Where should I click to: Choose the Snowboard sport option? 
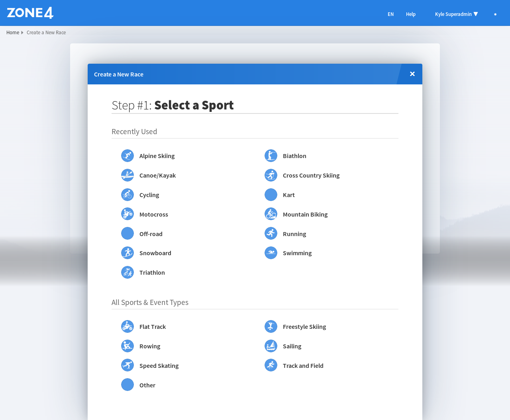(x=155, y=253)
